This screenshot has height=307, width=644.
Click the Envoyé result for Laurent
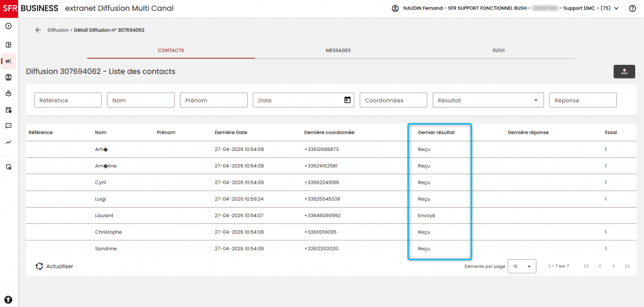coord(426,215)
